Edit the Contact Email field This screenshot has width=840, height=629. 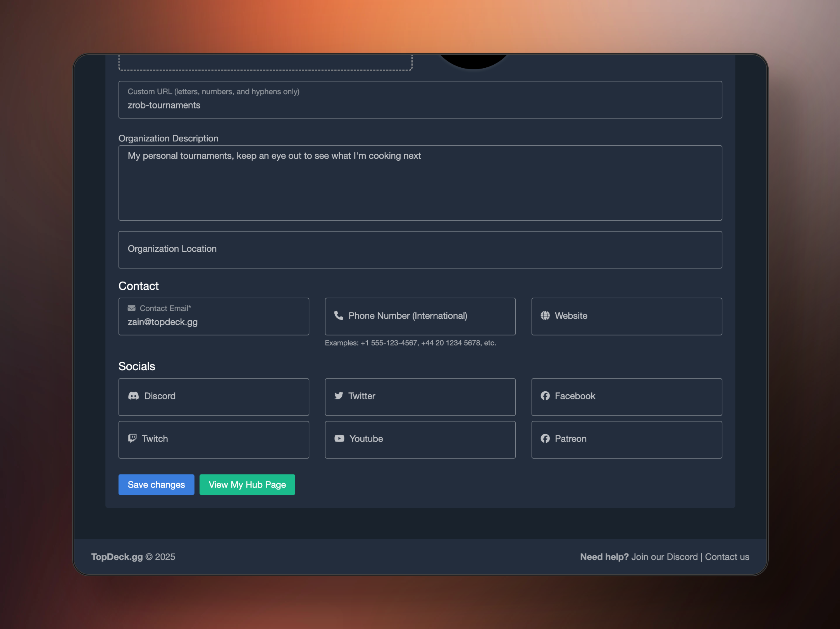click(x=213, y=322)
